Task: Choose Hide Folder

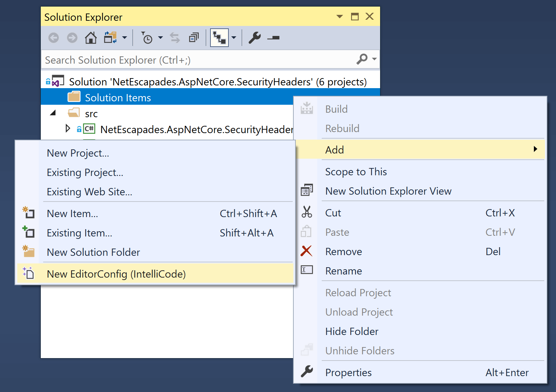Action: pyautogui.click(x=420, y=332)
